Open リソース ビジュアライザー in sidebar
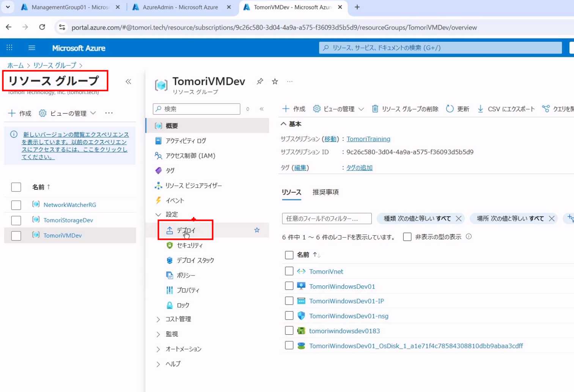Image resolution: width=574 pixels, height=392 pixels. [193, 186]
